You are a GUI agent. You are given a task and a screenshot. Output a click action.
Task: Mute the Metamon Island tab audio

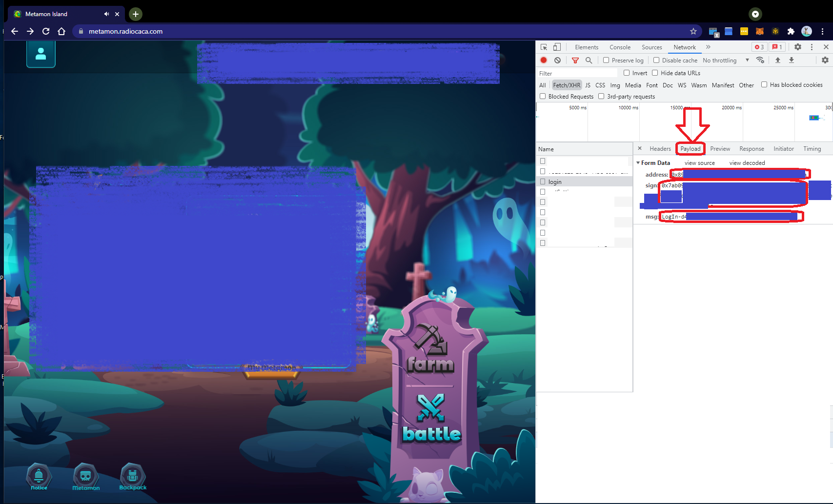coord(106,14)
